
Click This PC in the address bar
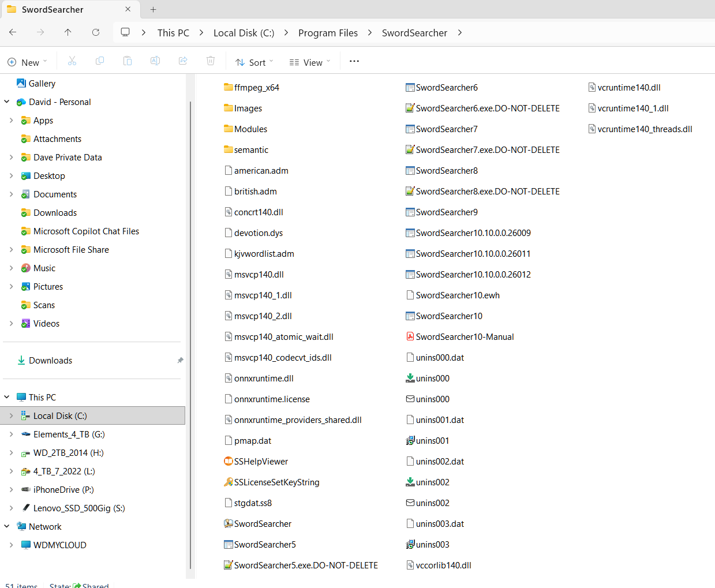click(173, 33)
